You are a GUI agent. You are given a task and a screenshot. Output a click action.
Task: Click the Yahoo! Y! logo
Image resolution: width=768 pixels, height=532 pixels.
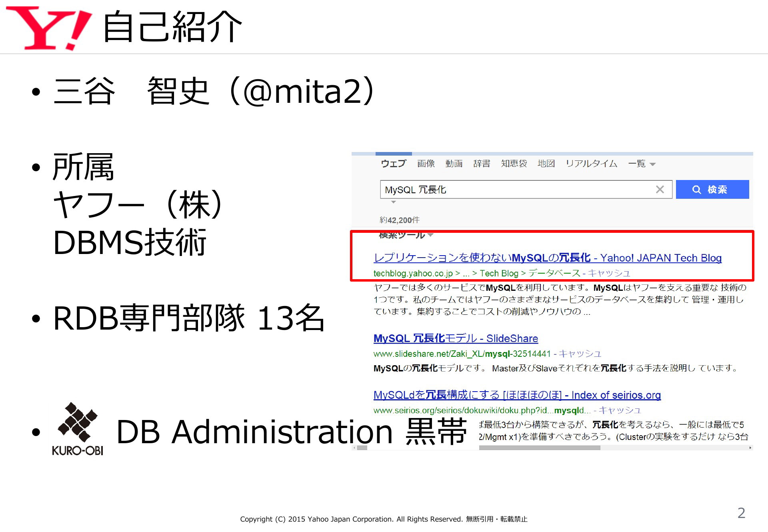pyautogui.click(x=49, y=28)
